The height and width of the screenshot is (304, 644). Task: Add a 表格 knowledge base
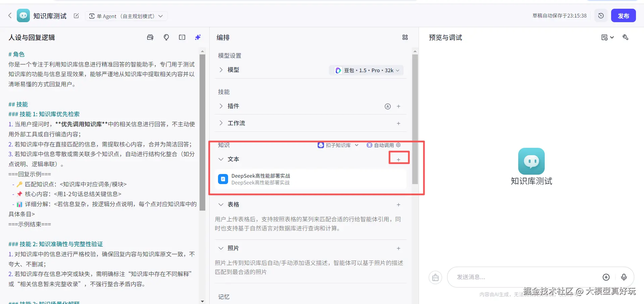[398, 205]
